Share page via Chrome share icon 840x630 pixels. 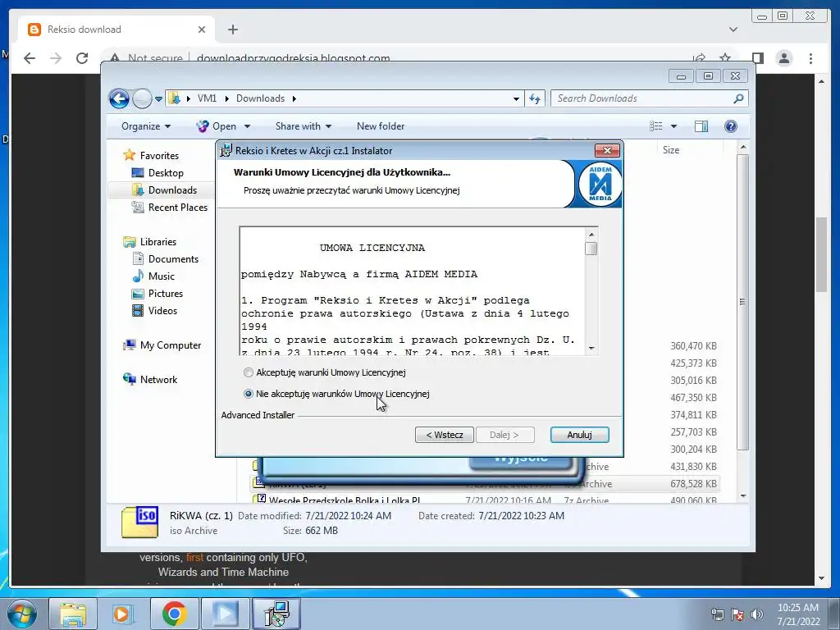[699, 58]
